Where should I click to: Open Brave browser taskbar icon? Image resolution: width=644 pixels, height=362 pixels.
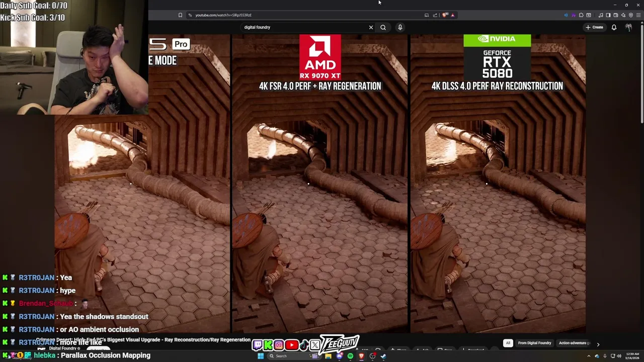pos(362,356)
